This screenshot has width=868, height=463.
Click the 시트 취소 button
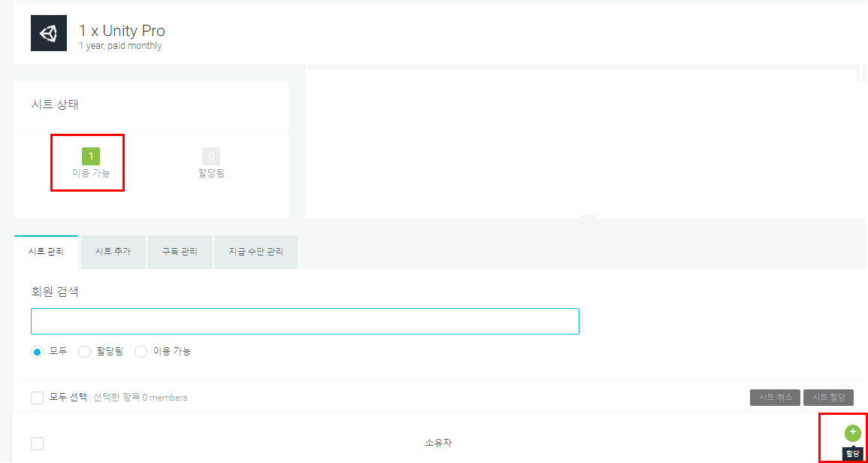tap(775, 398)
